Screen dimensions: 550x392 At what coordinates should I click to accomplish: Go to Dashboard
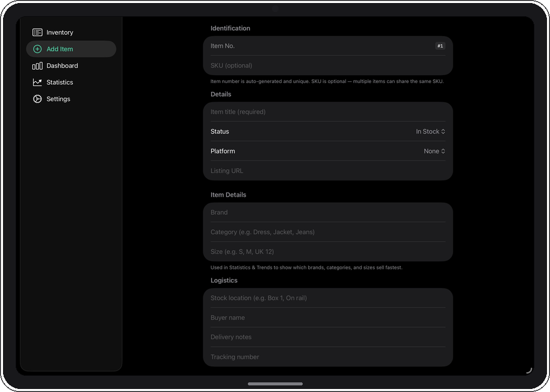(71, 66)
